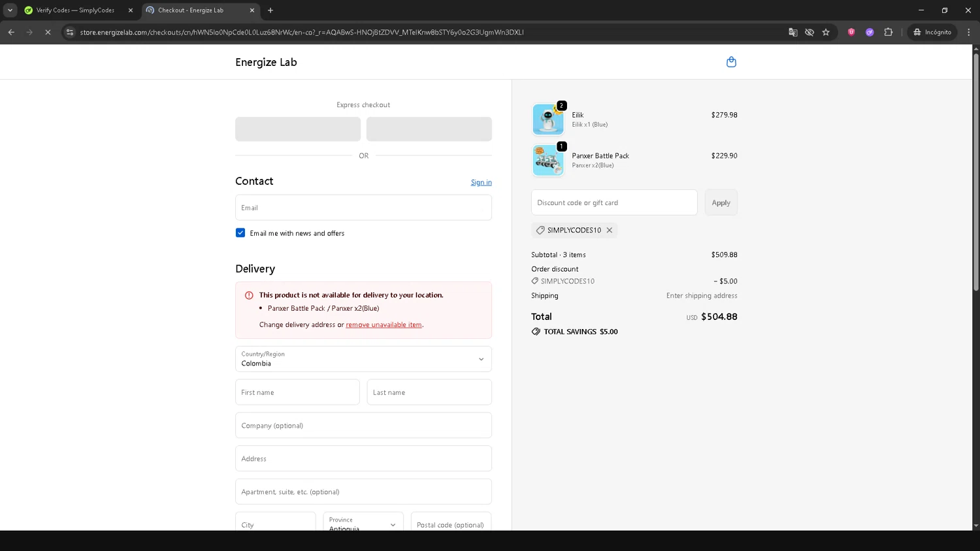Open the red shield extension icon
The width and height of the screenshot is (980, 551).
[851, 32]
